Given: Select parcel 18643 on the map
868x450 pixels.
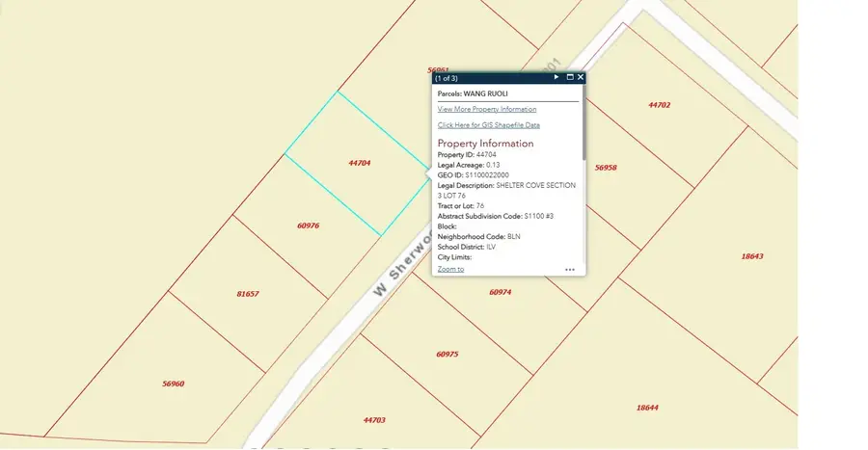Looking at the screenshot, I should tap(752, 256).
